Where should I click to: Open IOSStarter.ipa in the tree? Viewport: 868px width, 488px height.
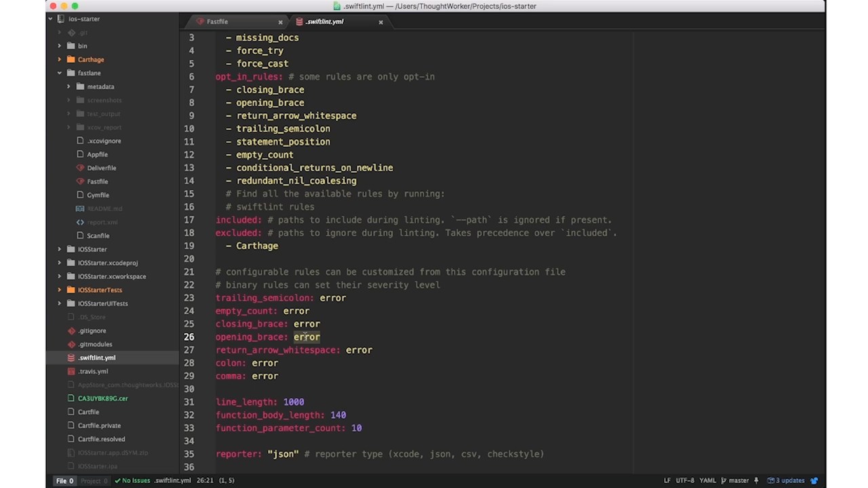coord(98,466)
